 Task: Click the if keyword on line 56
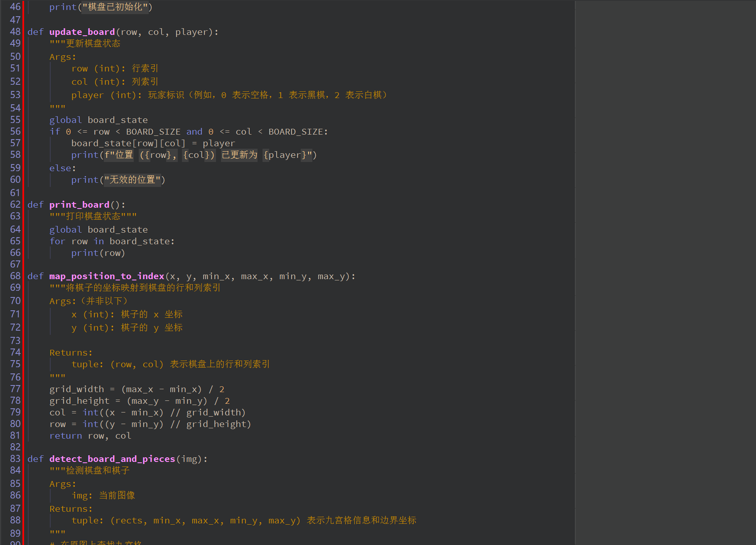(x=54, y=132)
